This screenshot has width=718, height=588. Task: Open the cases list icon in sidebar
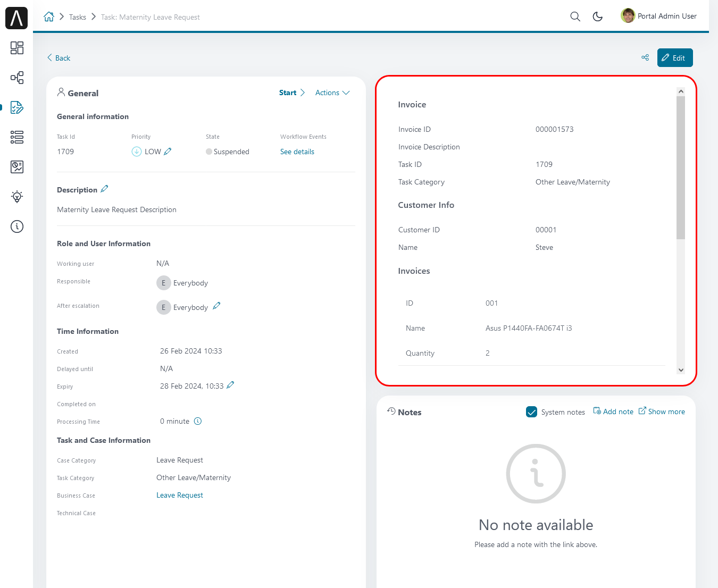pyautogui.click(x=17, y=137)
